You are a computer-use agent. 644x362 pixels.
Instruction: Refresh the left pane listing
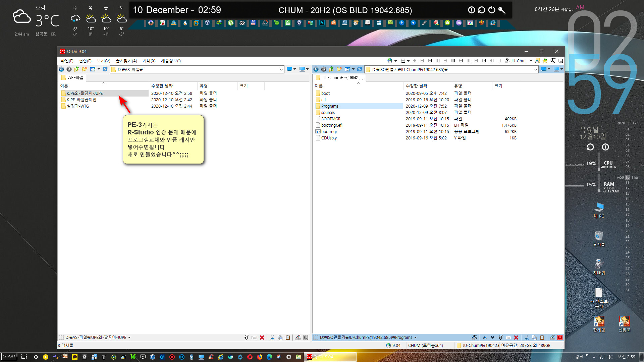tap(105, 69)
